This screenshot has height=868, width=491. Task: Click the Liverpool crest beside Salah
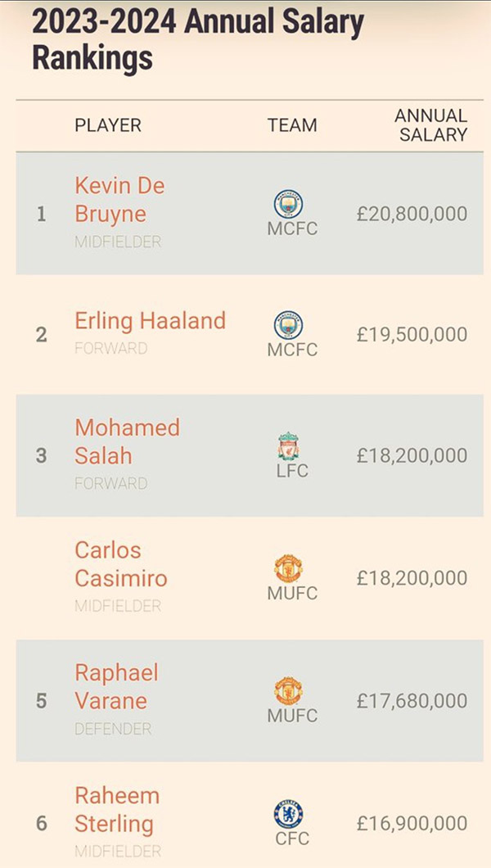[x=288, y=446]
